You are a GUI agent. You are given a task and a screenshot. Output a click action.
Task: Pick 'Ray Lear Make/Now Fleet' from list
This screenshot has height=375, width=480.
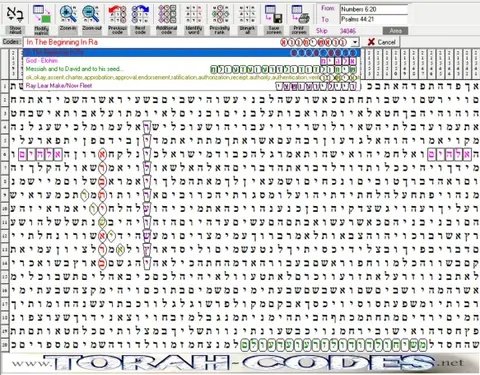(192, 86)
